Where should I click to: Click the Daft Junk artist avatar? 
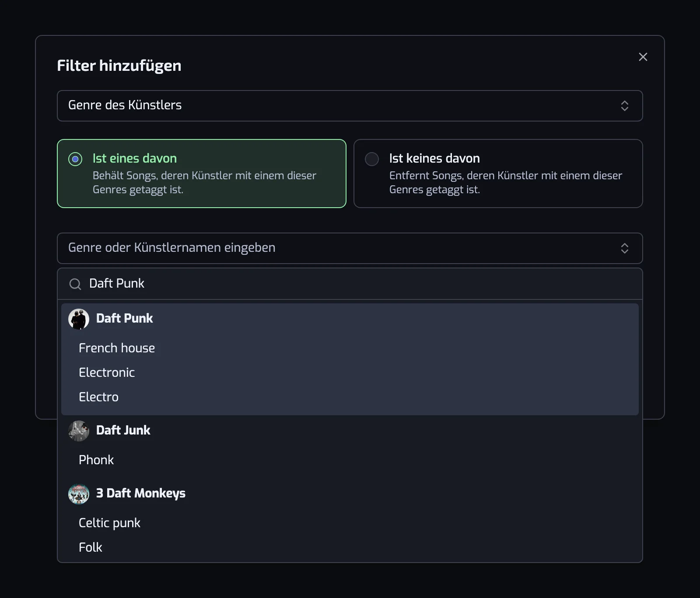(79, 431)
